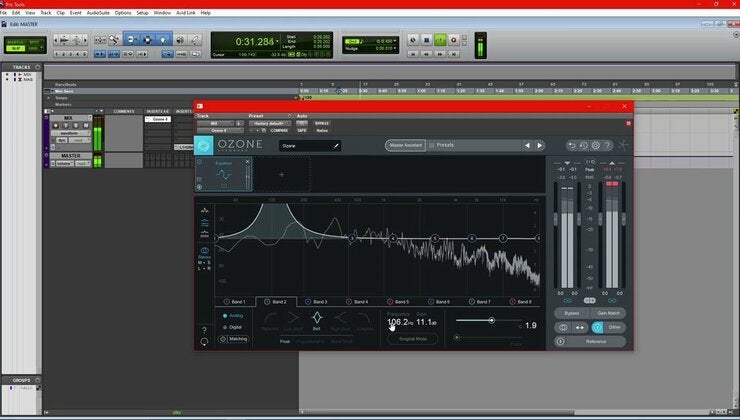Load the next Ozone preset
The height and width of the screenshot is (420, 740).
click(539, 145)
